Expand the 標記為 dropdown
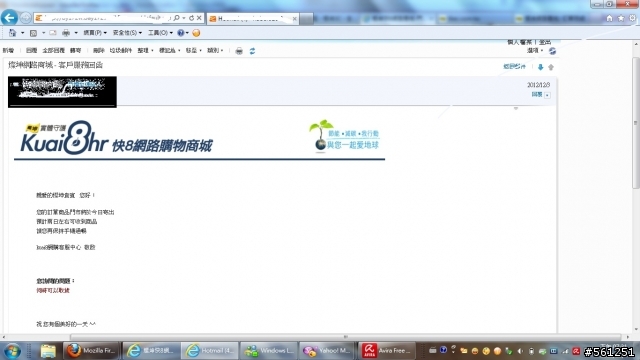The height and width of the screenshot is (360, 640). point(169,50)
